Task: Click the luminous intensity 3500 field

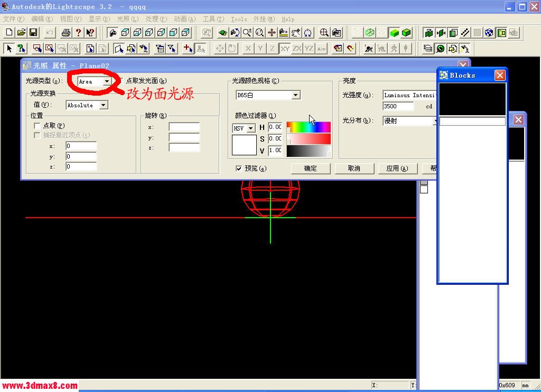Action: [x=398, y=106]
